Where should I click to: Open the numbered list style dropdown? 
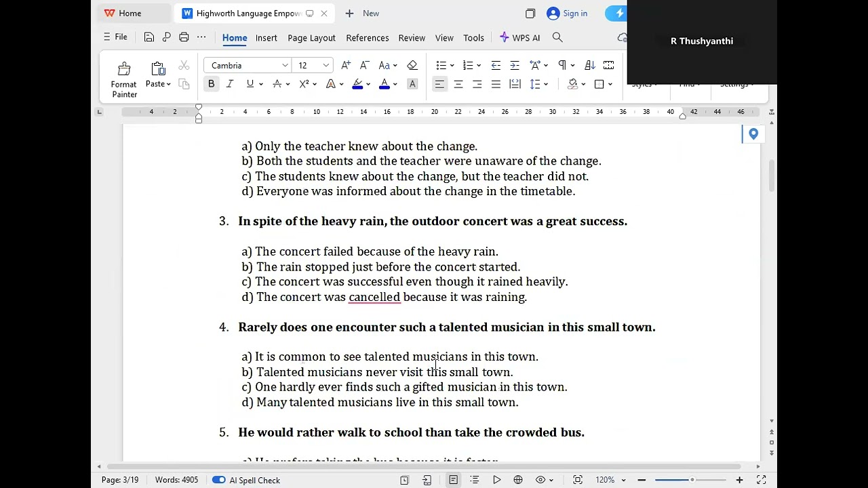478,66
